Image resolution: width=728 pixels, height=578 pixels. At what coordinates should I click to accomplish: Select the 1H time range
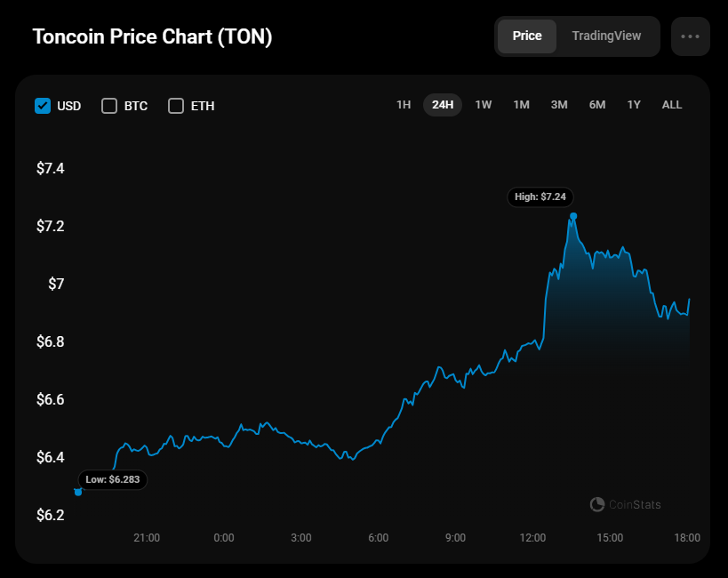pyautogui.click(x=404, y=105)
